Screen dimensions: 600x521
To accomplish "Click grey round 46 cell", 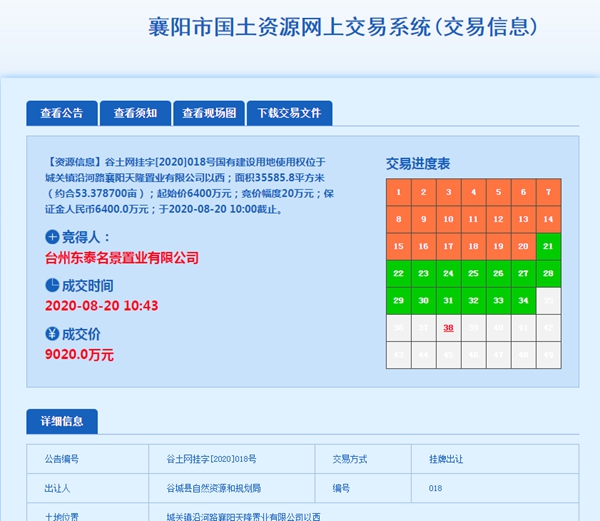I will tap(474, 355).
